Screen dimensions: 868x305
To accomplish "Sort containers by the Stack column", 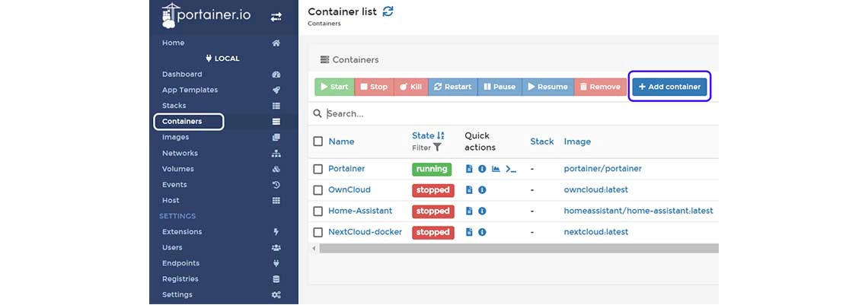I will click(x=542, y=141).
